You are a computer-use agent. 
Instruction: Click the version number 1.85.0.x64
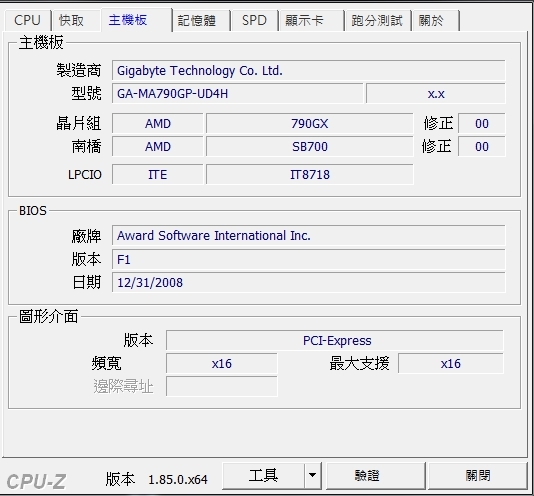[x=178, y=480]
